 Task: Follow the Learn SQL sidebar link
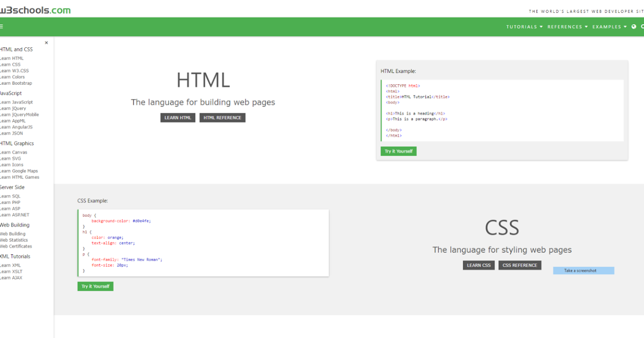coord(10,196)
